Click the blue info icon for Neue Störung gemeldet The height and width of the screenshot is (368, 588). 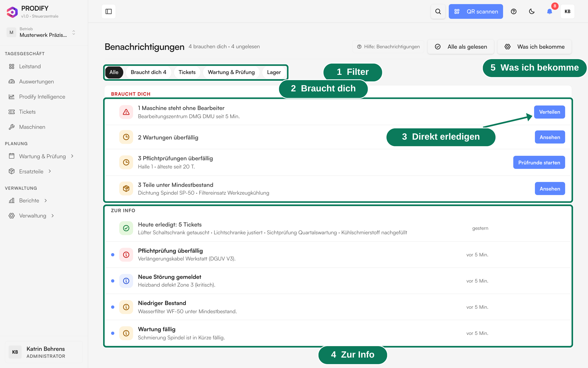(x=126, y=281)
